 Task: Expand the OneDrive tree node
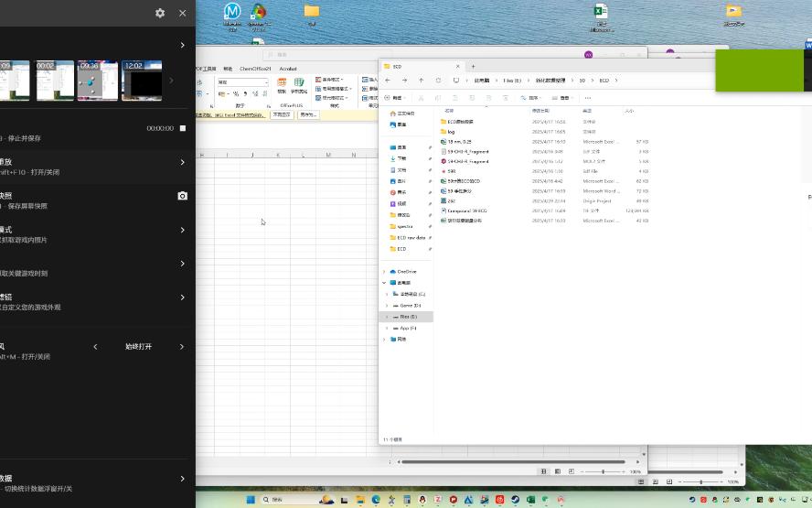[384, 272]
